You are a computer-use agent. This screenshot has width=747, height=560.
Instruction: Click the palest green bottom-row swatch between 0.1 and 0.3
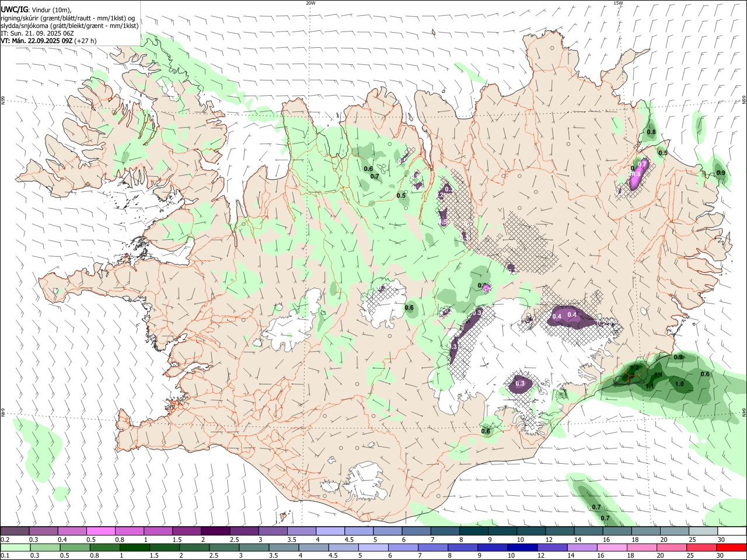(x=15, y=547)
